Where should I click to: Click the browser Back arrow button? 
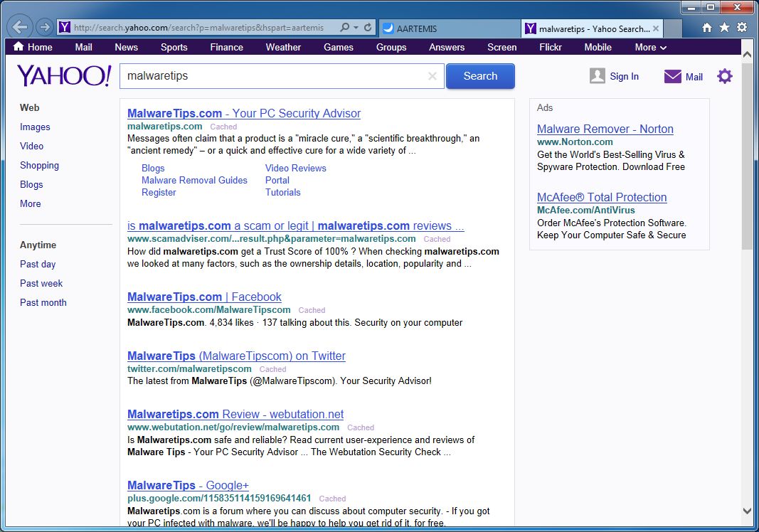19,28
